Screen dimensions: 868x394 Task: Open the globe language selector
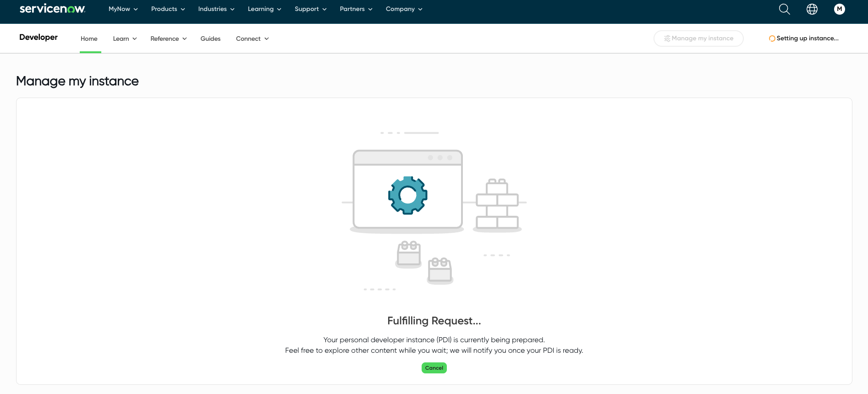coord(812,9)
